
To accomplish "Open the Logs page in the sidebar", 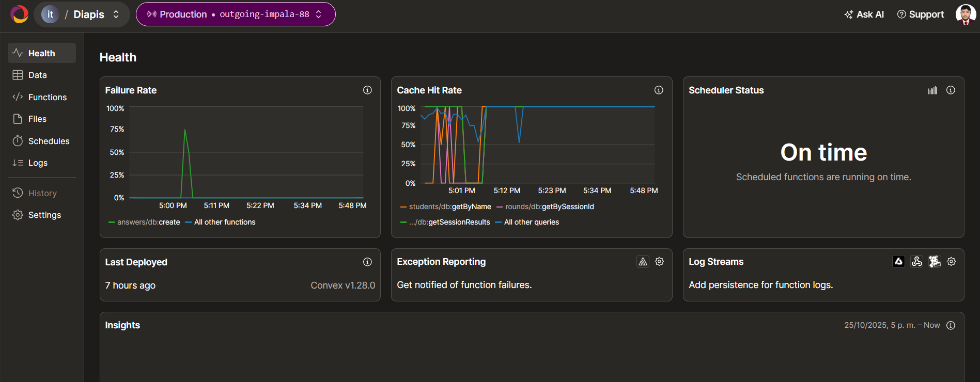I will pyautogui.click(x=38, y=163).
